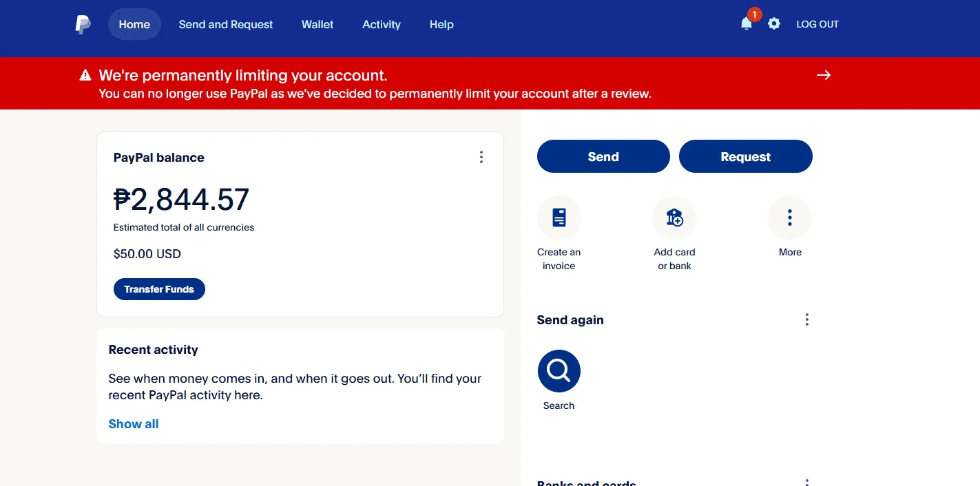Click the Send button
This screenshot has height=486, width=980.
pyautogui.click(x=603, y=156)
